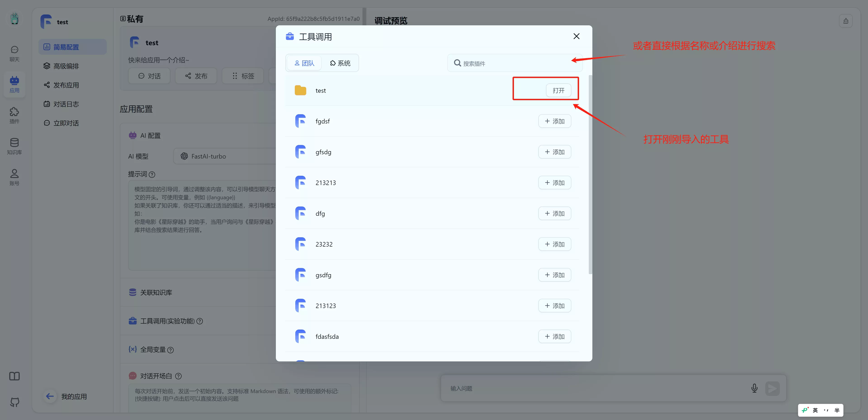
Task: Switch to the 系统 (System) tab
Action: coord(340,63)
